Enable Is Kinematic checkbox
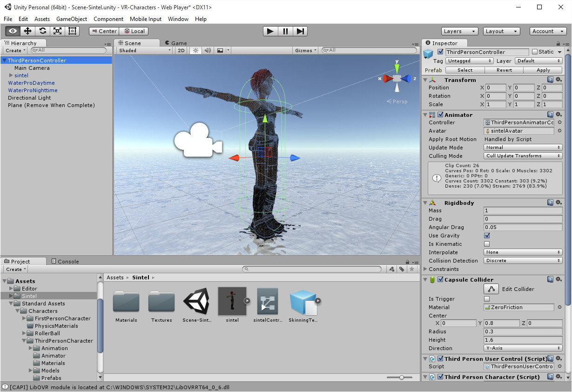Image resolution: width=572 pixels, height=392 pixels. point(487,244)
